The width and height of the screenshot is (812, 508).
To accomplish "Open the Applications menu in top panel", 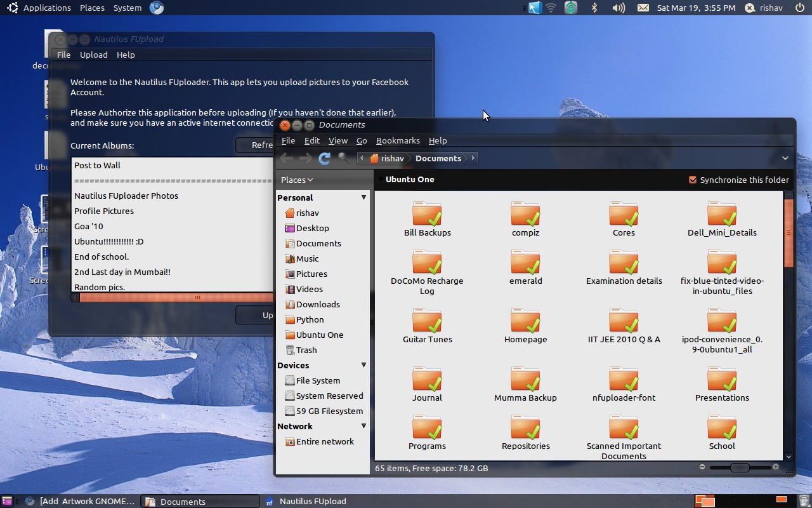I will point(39,8).
